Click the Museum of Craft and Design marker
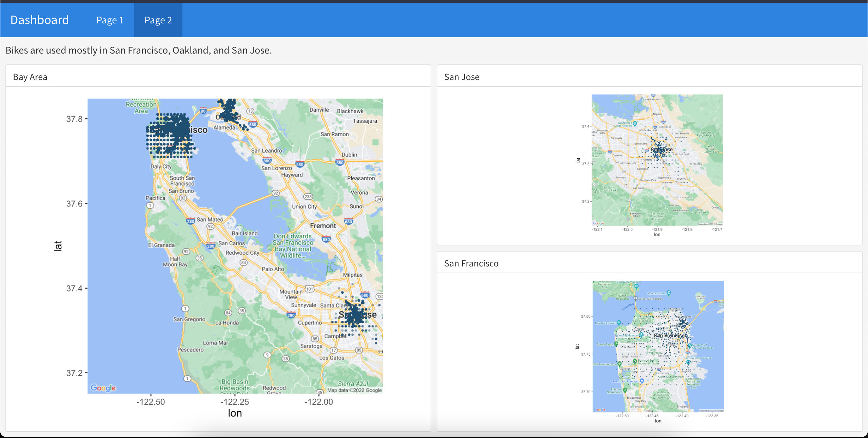868x438 pixels. tap(690, 346)
